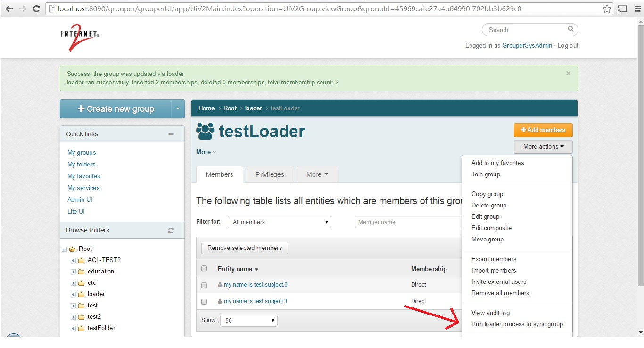Click the Root folder icon in tree
The image size is (644, 348).
coord(73,249)
